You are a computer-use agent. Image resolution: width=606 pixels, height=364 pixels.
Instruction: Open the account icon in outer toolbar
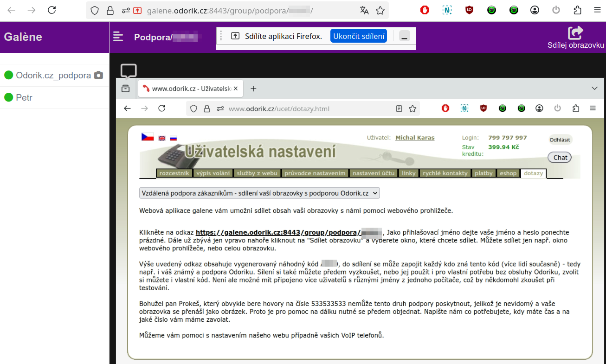(x=535, y=10)
